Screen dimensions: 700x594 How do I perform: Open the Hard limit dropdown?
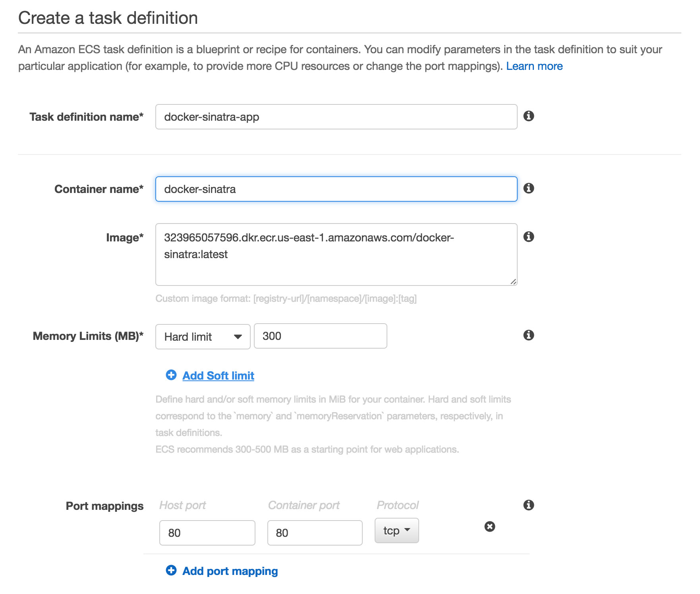202,336
